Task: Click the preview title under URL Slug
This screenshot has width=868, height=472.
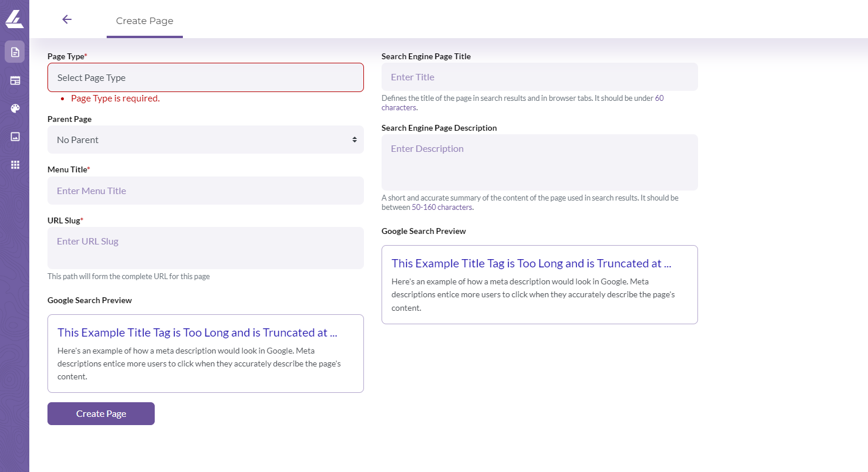Action: (198, 332)
